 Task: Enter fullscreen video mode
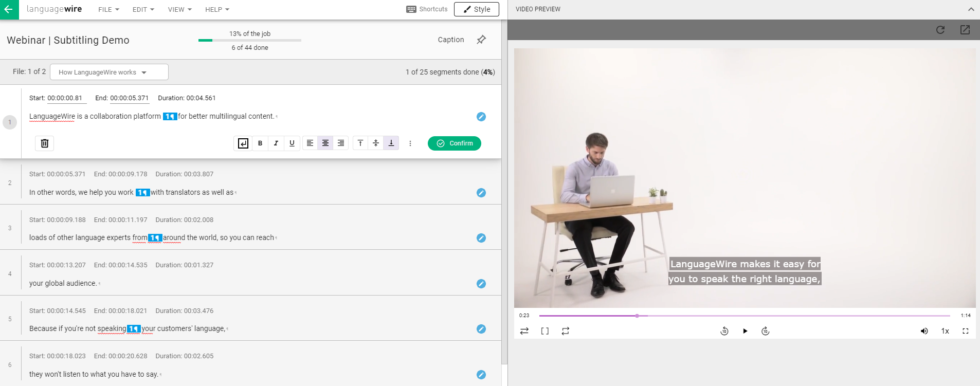tap(965, 331)
